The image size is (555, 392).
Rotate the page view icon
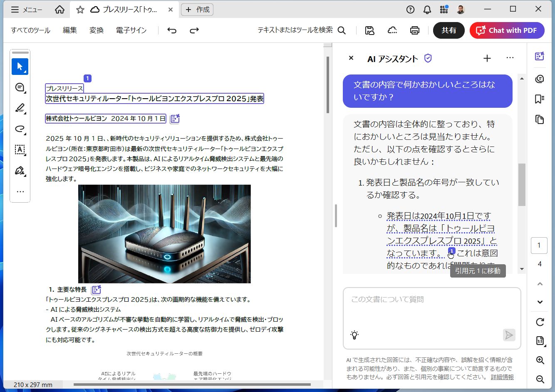540,322
